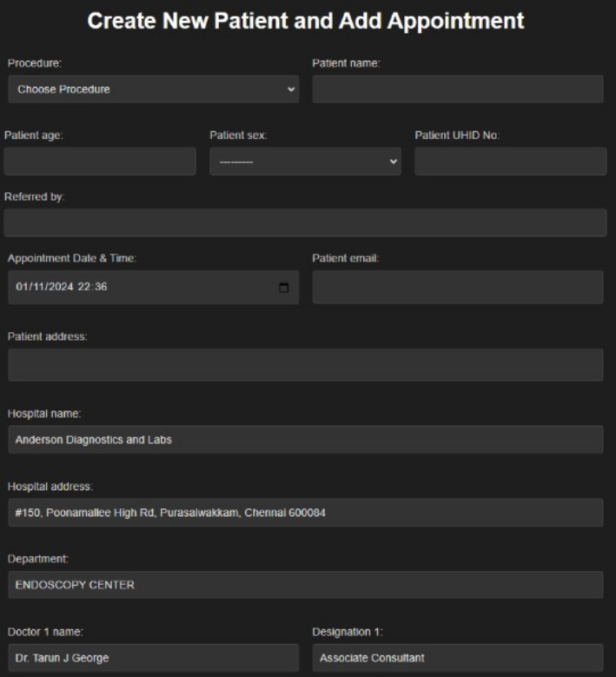The width and height of the screenshot is (616, 677).
Task: Click the Patient name text field
Action: click(x=457, y=90)
